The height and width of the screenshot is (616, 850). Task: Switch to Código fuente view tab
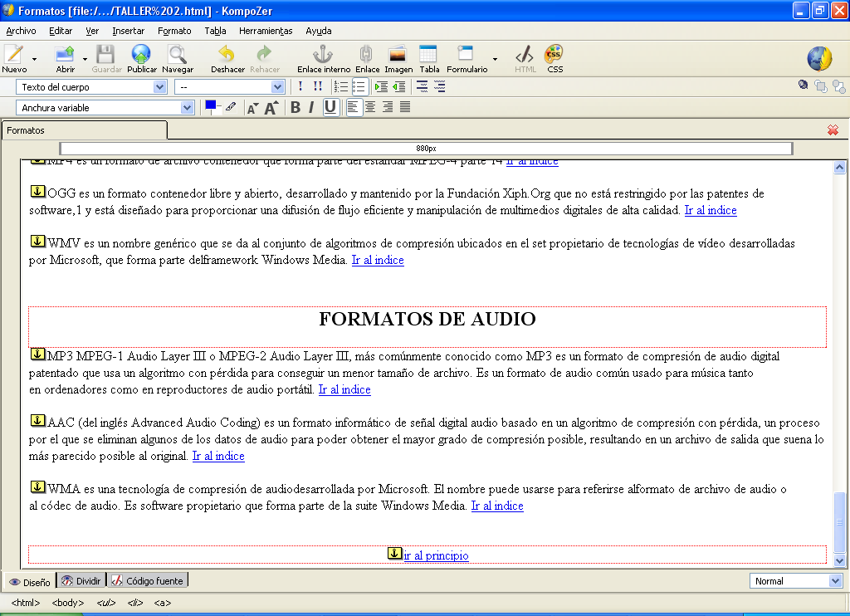point(148,581)
